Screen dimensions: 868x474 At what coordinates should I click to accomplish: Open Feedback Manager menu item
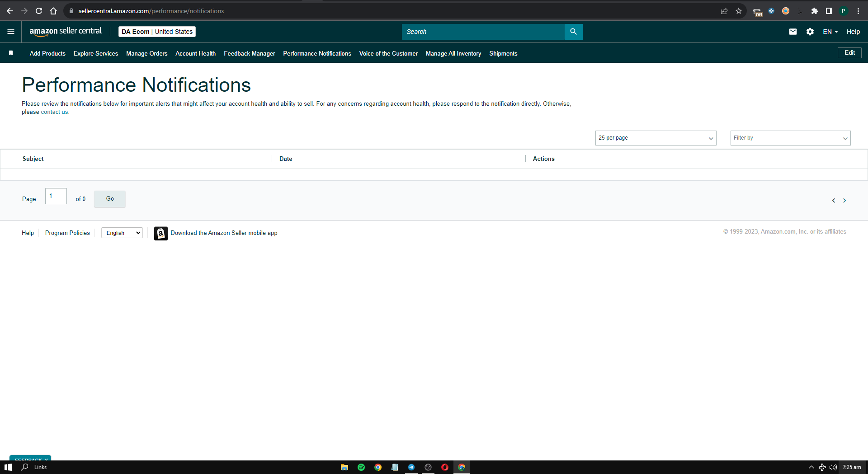[x=249, y=53]
